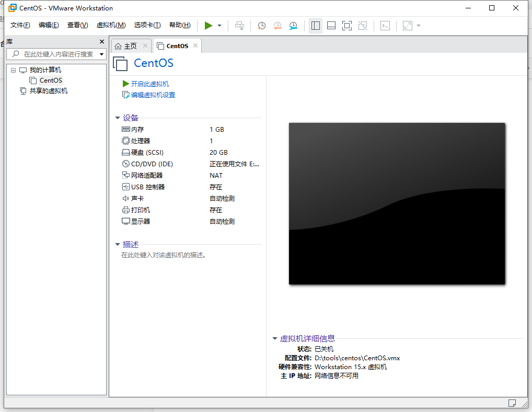Click the 显示器 display device row

191,221
